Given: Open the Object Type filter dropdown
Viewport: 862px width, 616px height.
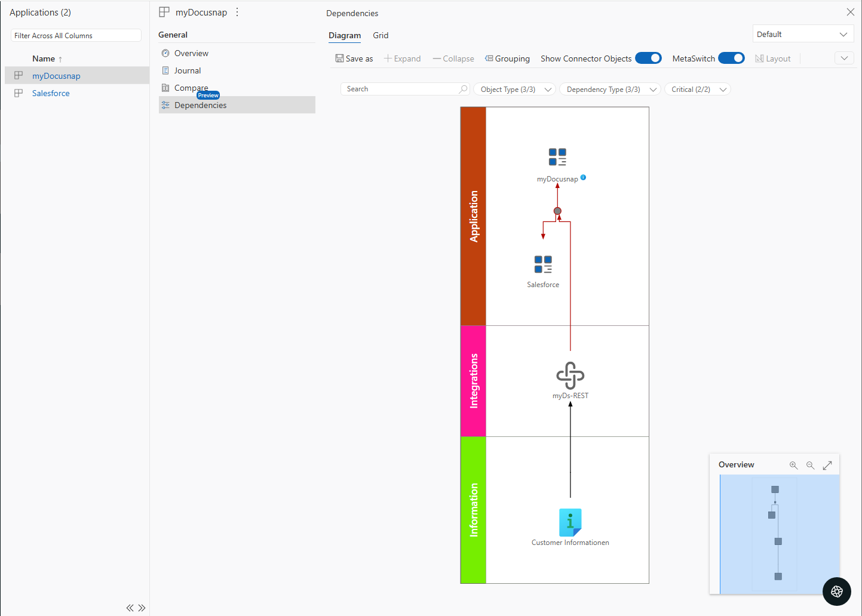Looking at the screenshot, I should (514, 89).
